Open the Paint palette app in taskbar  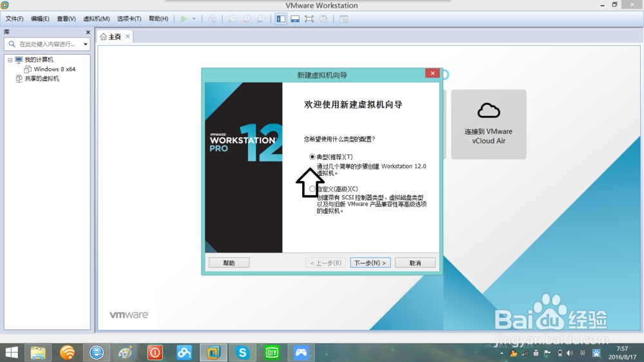coord(126,352)
